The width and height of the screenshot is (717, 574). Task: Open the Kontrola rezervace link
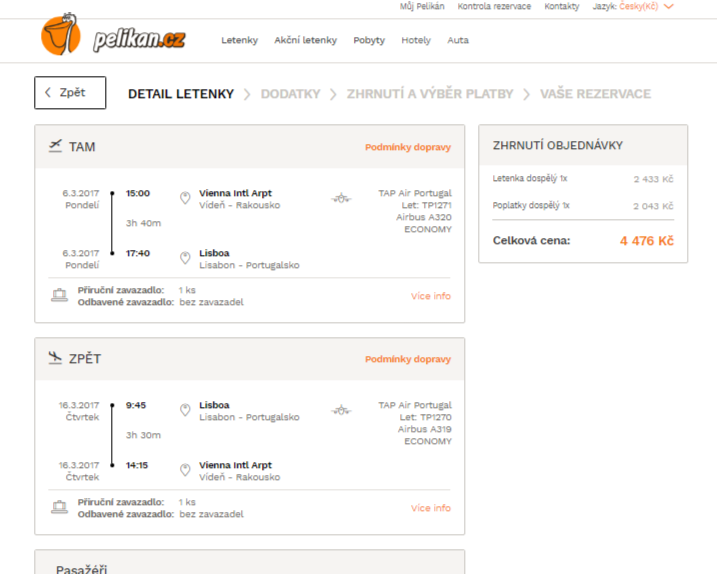pyautogui.click(x=494, y=6)
